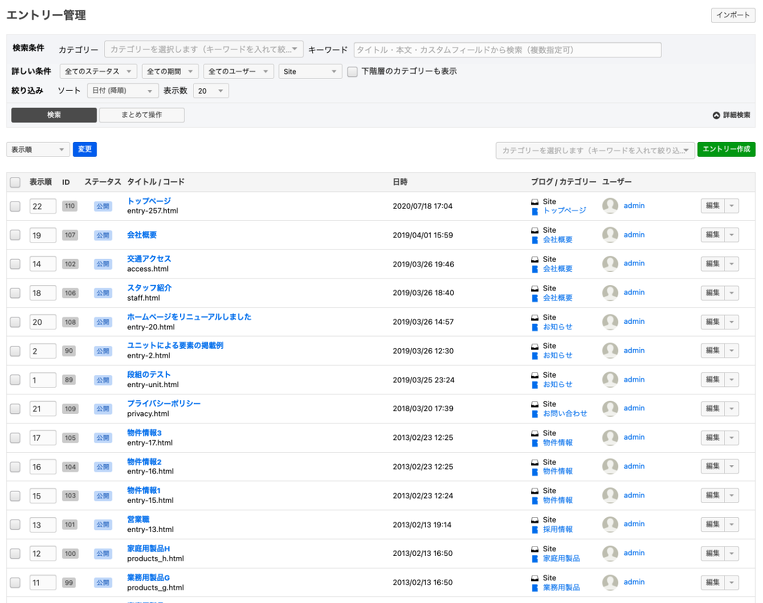Click the blue category icon next to 採用情報
The width and height of the screenshot is (763, 603).
click(x=535, y=530)
